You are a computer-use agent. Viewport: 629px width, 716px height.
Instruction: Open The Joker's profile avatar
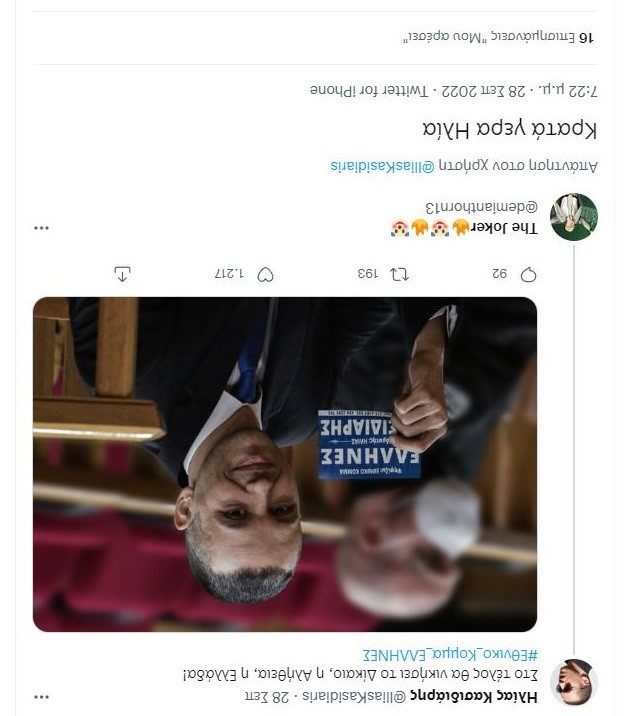click(x=574, y=217)
